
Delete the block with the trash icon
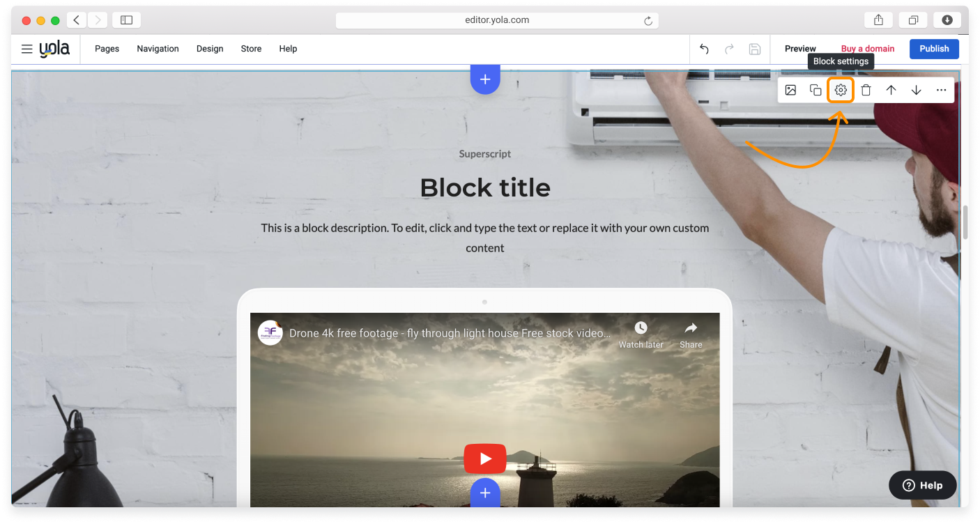point(866,90)
